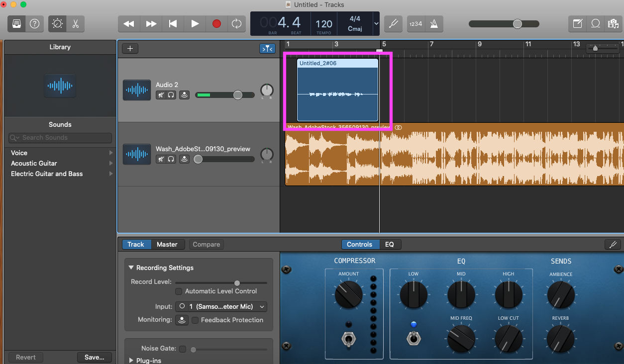Solo the Audio 2 track headphones
The height and width of the screenshot is (364, 624).
tap(171, 95)
